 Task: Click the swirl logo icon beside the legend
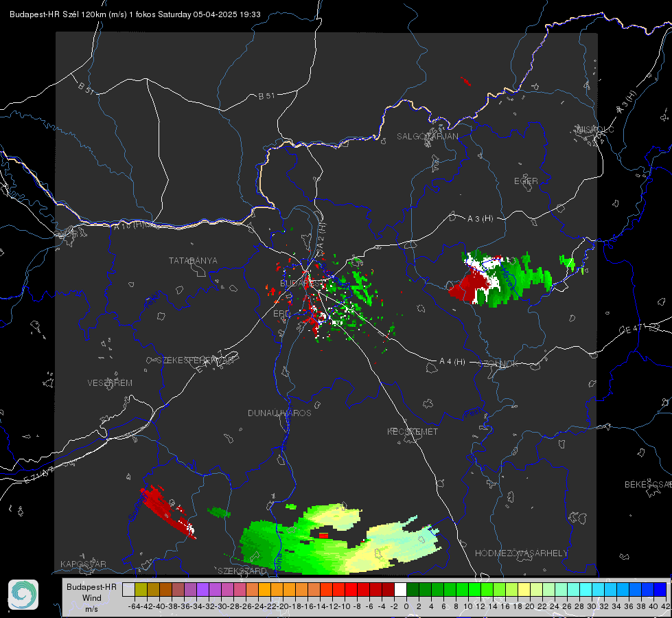23,595
